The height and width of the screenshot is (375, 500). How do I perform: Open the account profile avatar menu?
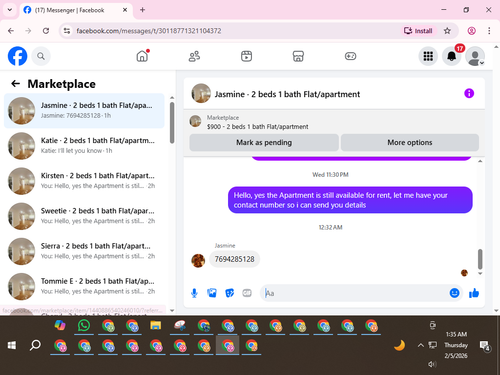click(x=475, y=56)
